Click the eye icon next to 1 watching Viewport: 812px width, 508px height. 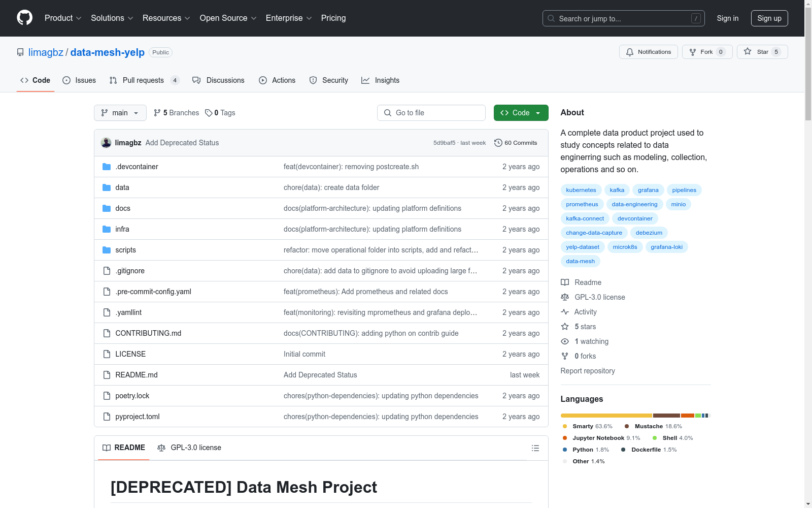565,341
